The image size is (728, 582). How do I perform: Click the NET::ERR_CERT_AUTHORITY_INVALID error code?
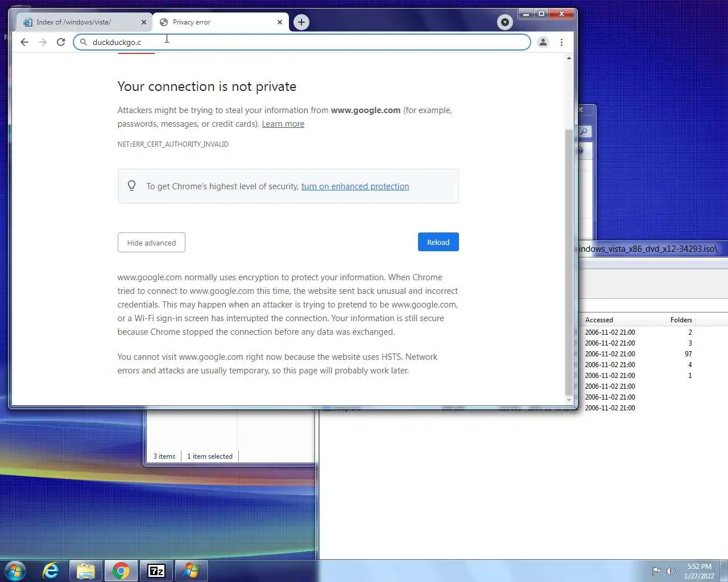point(173,144)
